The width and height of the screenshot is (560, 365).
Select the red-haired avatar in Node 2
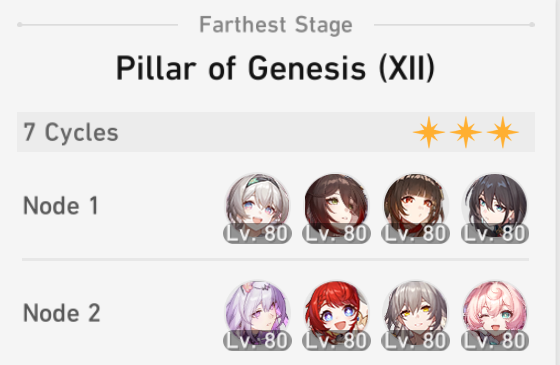336,312
